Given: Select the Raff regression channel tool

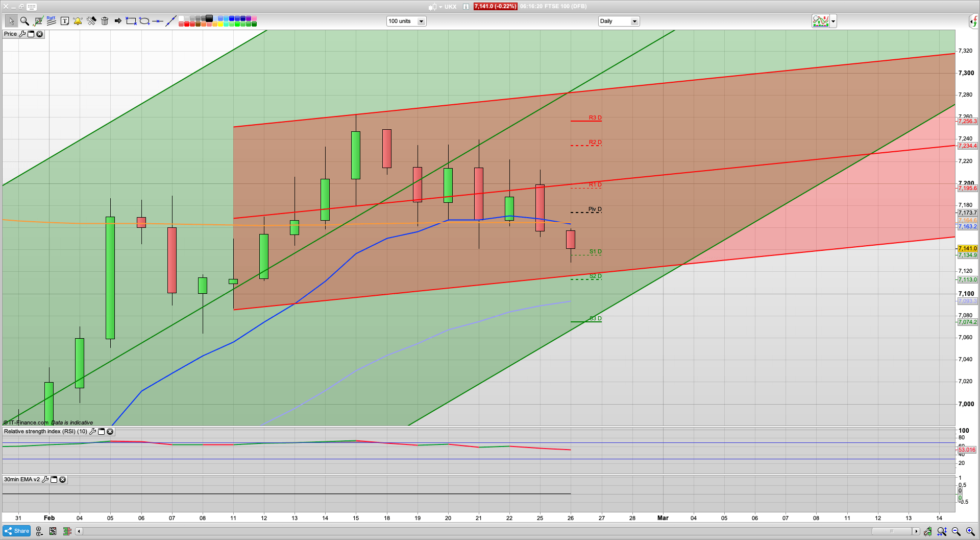Looking at the screenshot, I should (51, 20).
